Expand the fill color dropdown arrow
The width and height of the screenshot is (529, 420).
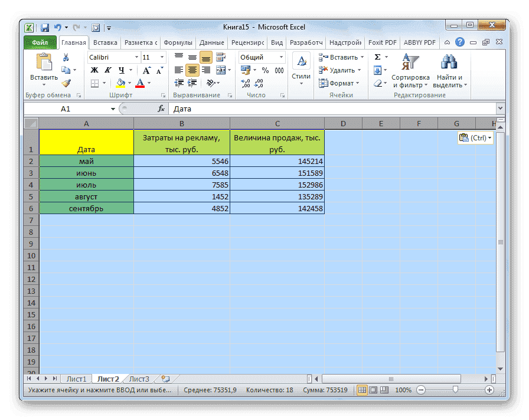click(129, 83)
